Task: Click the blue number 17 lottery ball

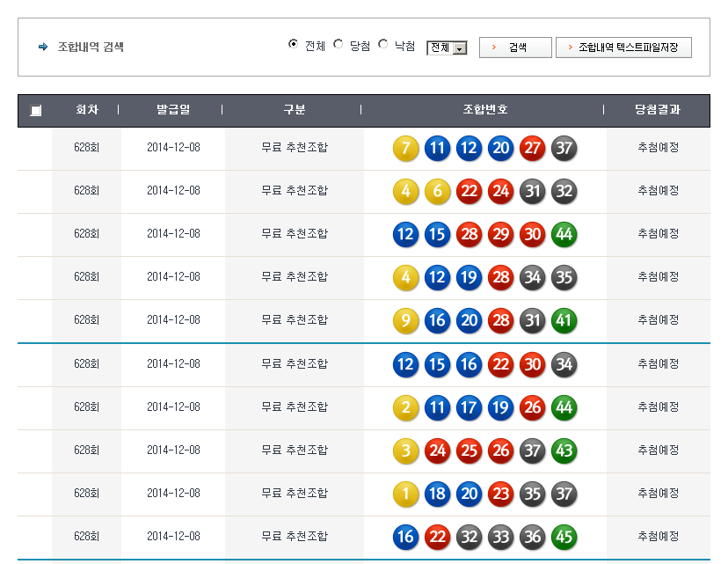Action: pyautogui.click(x=469, y=407)
